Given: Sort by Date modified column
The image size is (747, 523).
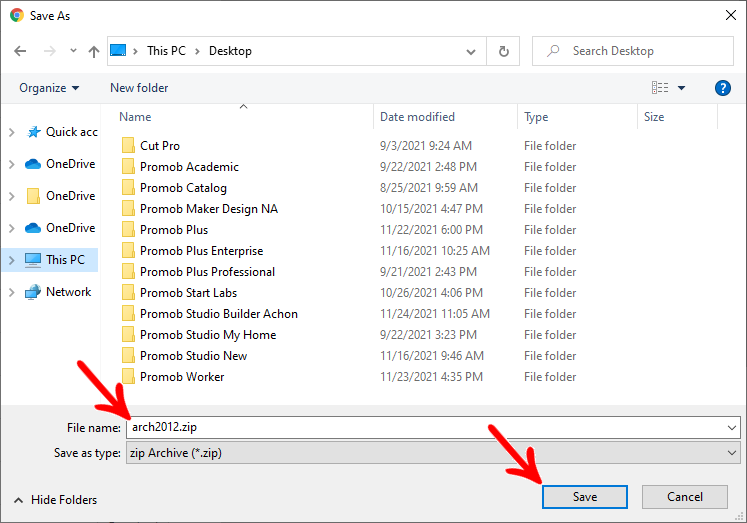Looking at the screenshot, I should click(417, 117).
